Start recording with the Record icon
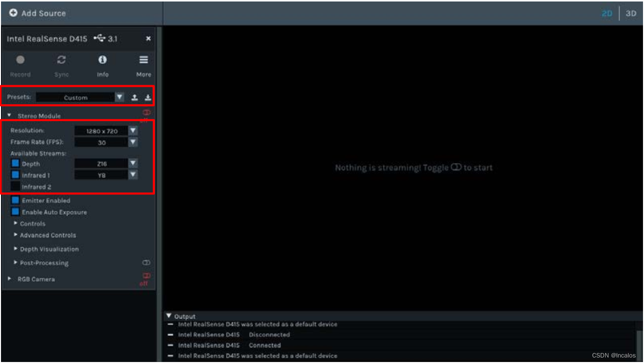Image resolution: width=644 pixels, height=363 pixels. [x=20, y=60]
